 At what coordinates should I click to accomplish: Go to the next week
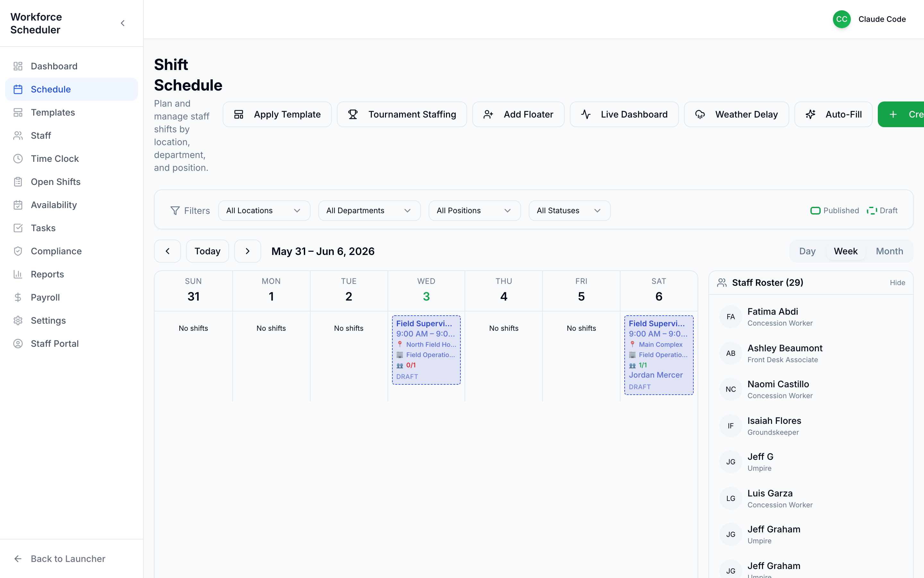247,251
